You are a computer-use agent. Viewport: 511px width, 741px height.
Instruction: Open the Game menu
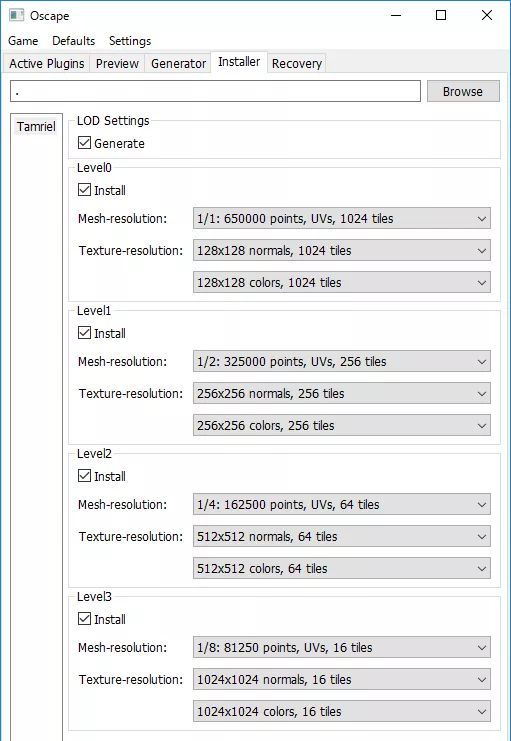23,41
